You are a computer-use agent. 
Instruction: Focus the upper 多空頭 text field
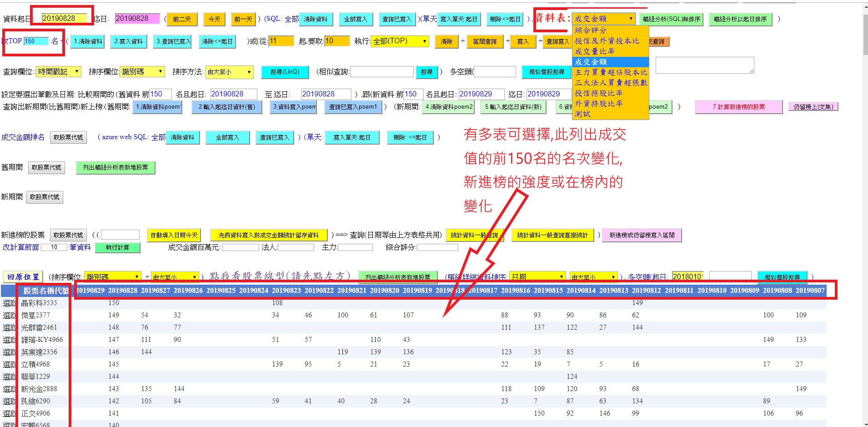click(495, 71)
